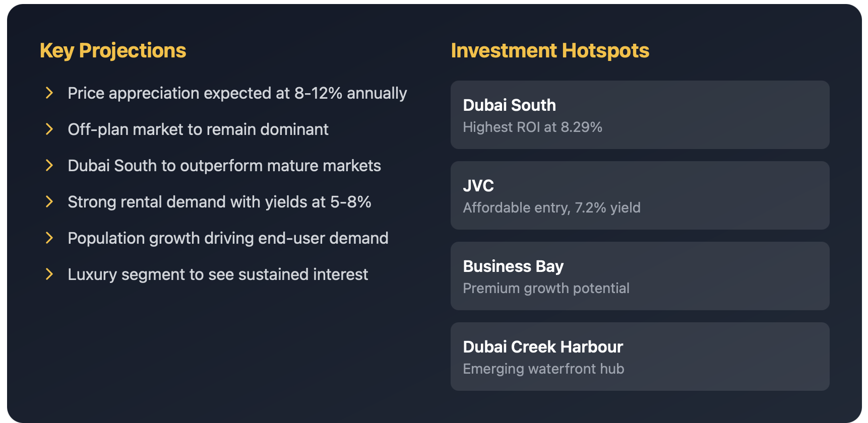Click 'Off-plan market to remain dominant' text
Image resolution: width=868 pixels, height=423 pixels.
pos(198,129)
